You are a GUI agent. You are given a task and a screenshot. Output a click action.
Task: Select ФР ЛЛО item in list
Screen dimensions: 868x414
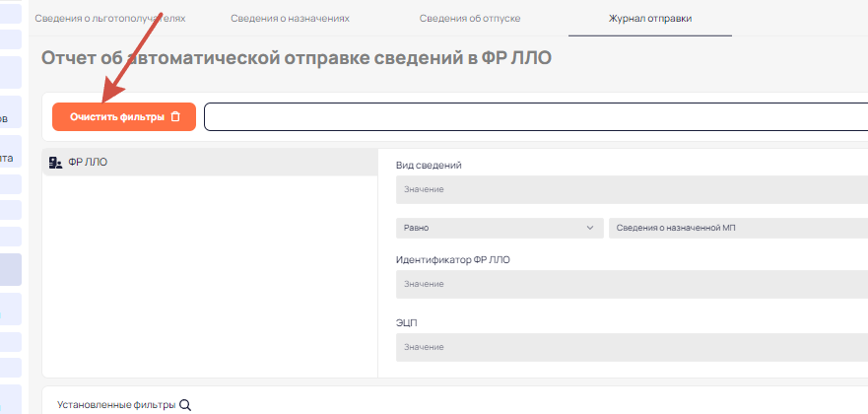point(211,163)
